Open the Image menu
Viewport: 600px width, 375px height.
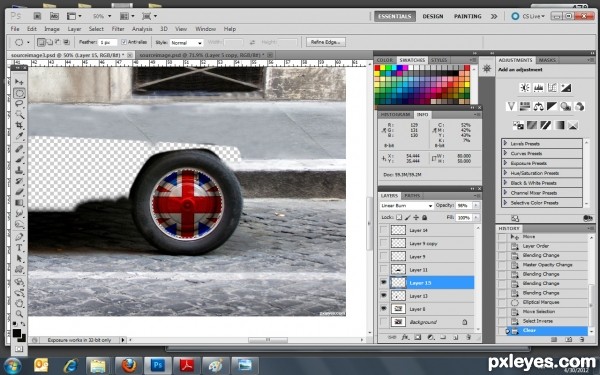click(52, 29)
